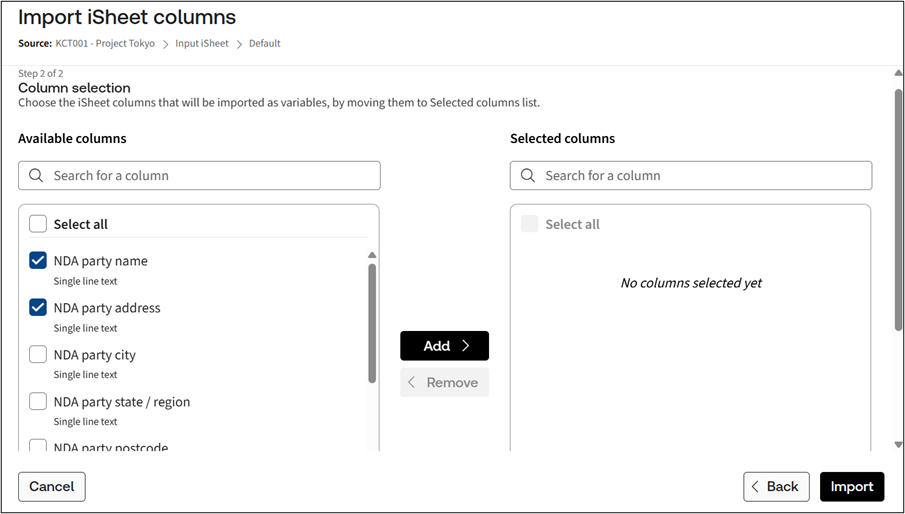Cancel the import dialog
Image resolution: width=905 pixels, height=514 pixels.
[52, 486]
